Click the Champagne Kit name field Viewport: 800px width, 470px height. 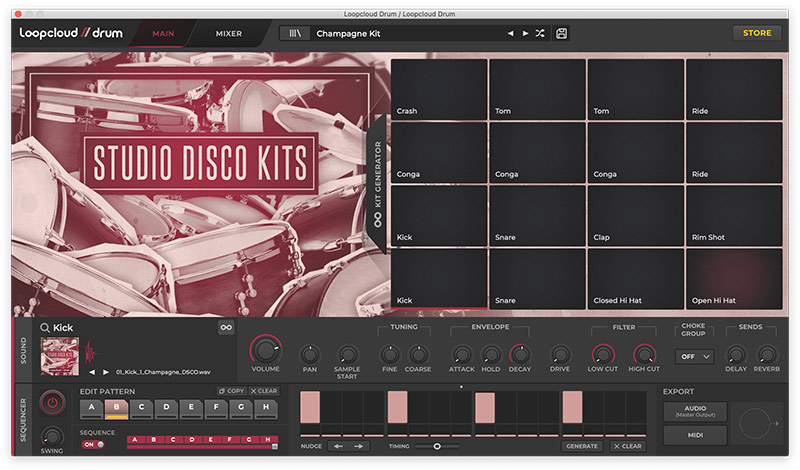(x=408, y=33)
